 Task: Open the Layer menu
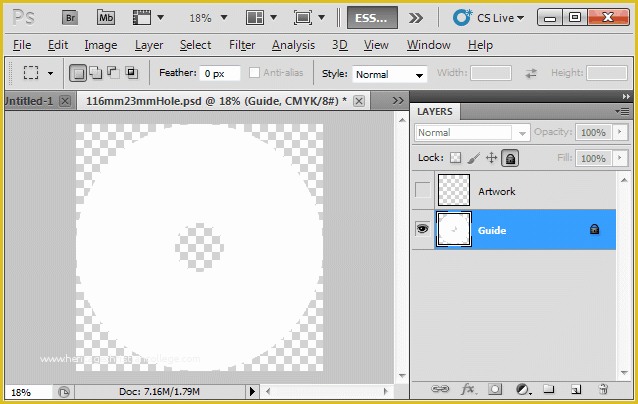pos(149,45)
